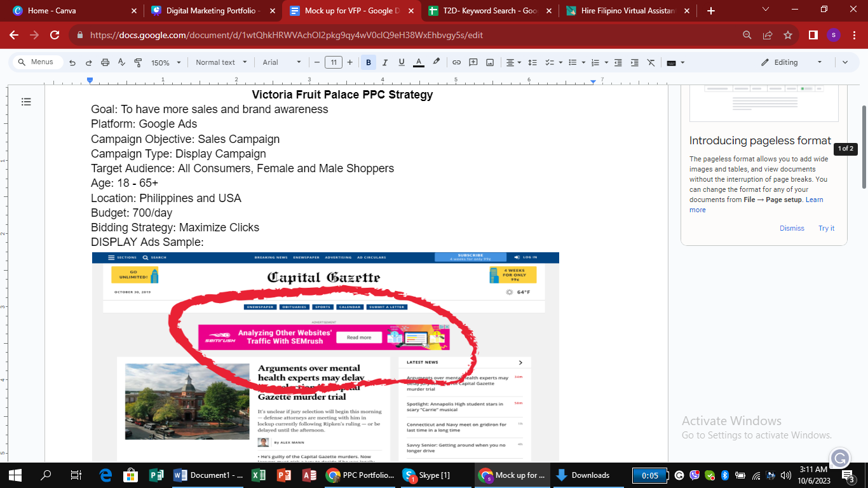Activate the paint format tool
Viewport: 868px width, 488px height.
coord(138,62)
